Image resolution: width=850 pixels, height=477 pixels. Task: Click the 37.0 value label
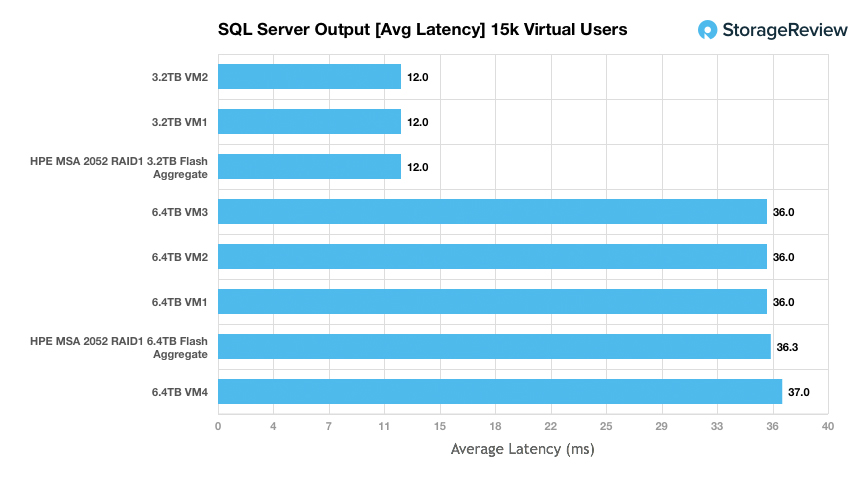point(799,392)
